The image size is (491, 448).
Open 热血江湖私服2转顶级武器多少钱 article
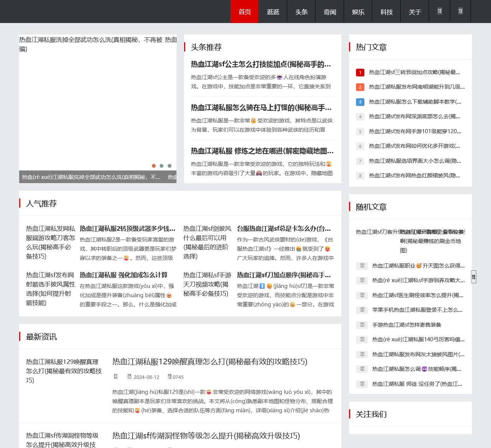click(x=128, y=228)
